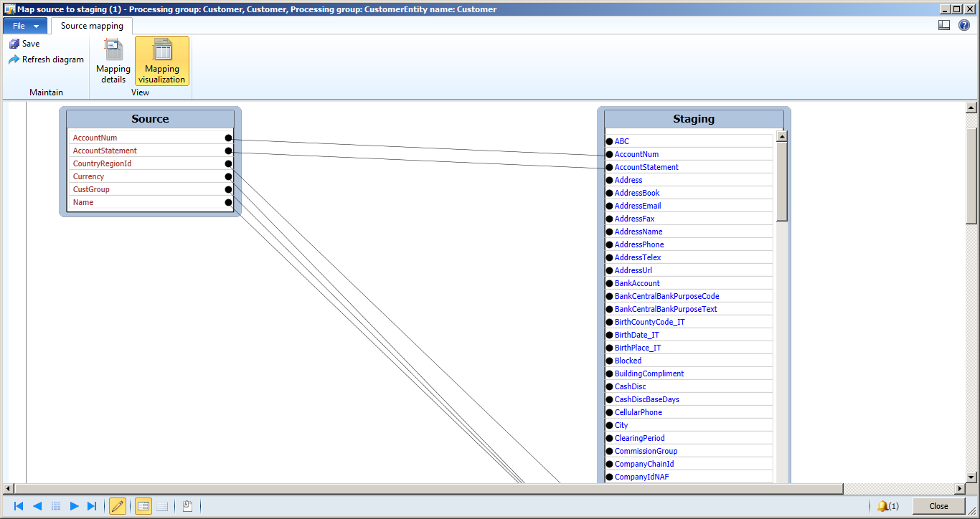The image size is (980, 519).
Task: Select the AccountStatement link in Staging
Action: pyautogui.click(x=645, y=166)
